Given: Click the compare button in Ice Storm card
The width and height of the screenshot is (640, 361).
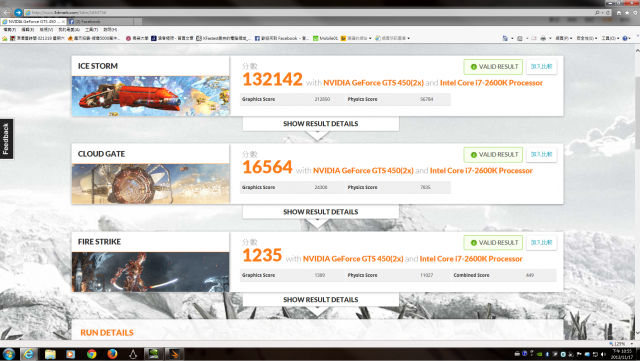Looking at the screenshot, I should (541, 67).
